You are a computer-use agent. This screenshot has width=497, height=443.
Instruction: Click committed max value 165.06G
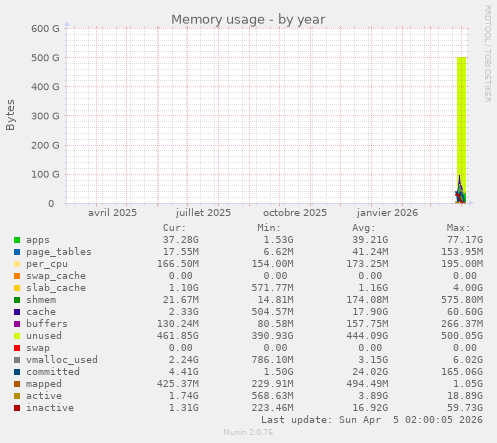point(462,372)
